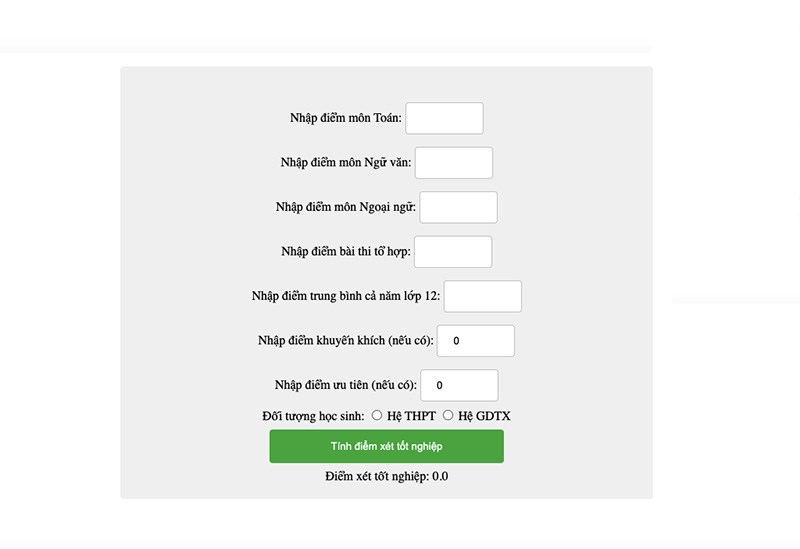Screen dimensions: 800x549
Task: Click the khuyến khích points field showing 0
Action: 476,341
